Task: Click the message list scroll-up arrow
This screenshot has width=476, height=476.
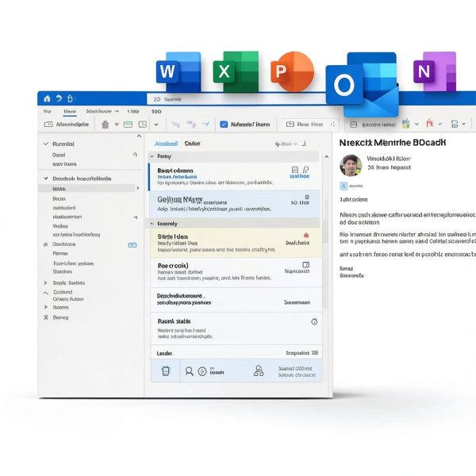Action: (327, 156)
